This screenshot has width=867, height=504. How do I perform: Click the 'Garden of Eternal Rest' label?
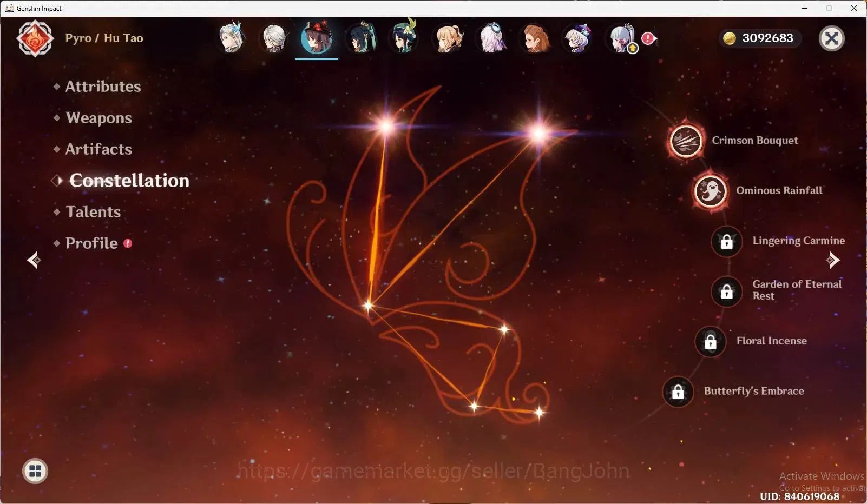click(x=797, y=290)
